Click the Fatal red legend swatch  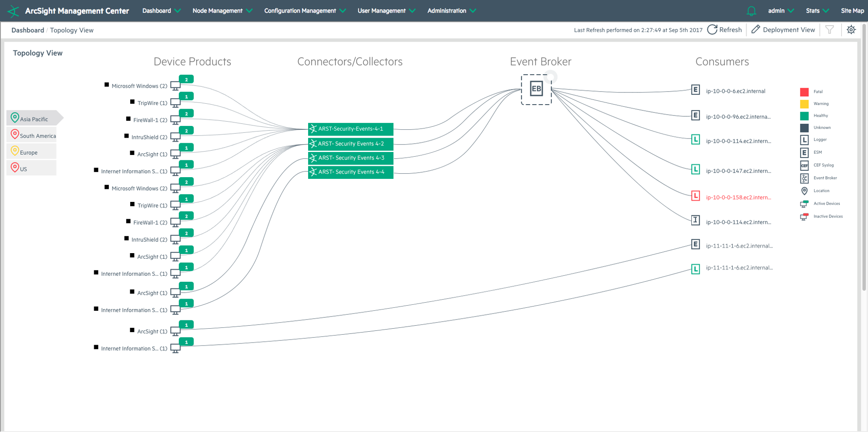pos(804,92)
